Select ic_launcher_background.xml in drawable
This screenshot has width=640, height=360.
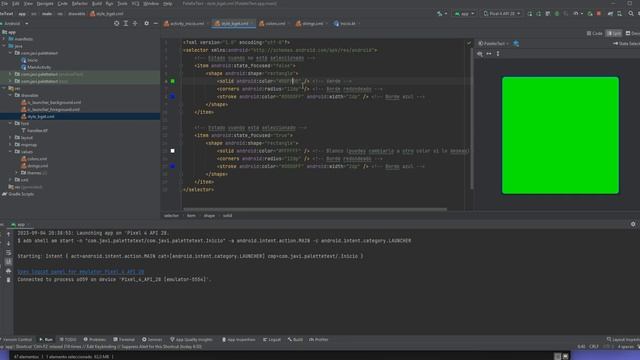[x=51, y=102]
